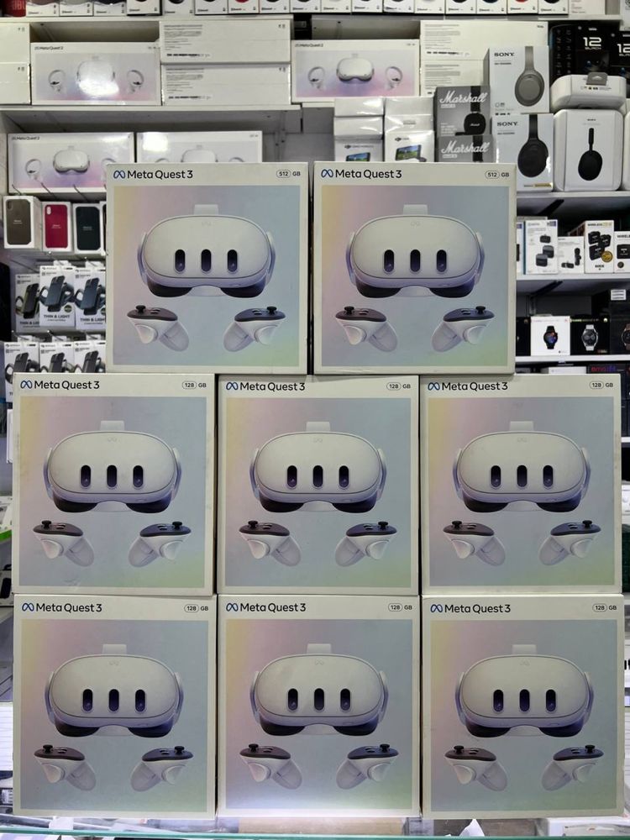Click the right controller image on the bottom-row left box
Screen dimensions: 630x840
click(162, 767)
